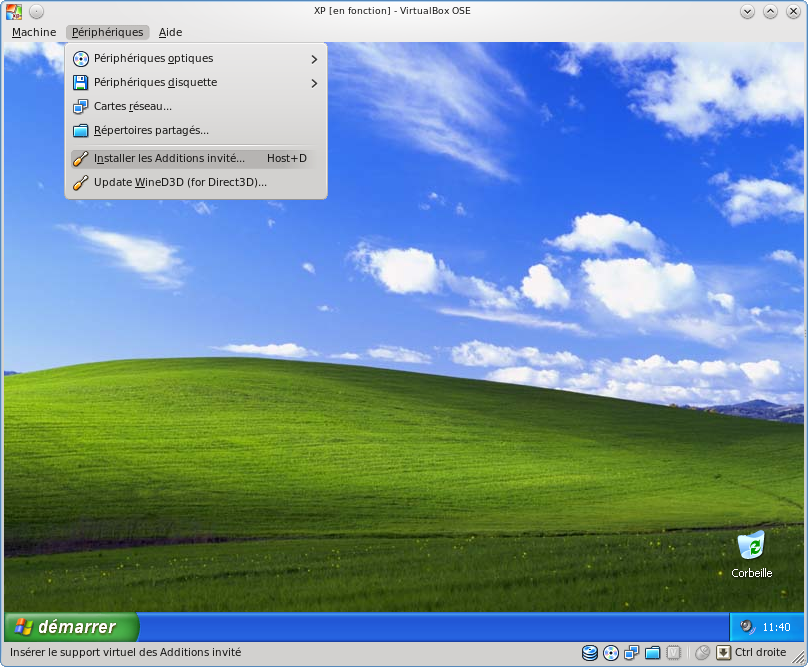
Task: Click the network adapters status icon
Action: click(x=632, y=653)
